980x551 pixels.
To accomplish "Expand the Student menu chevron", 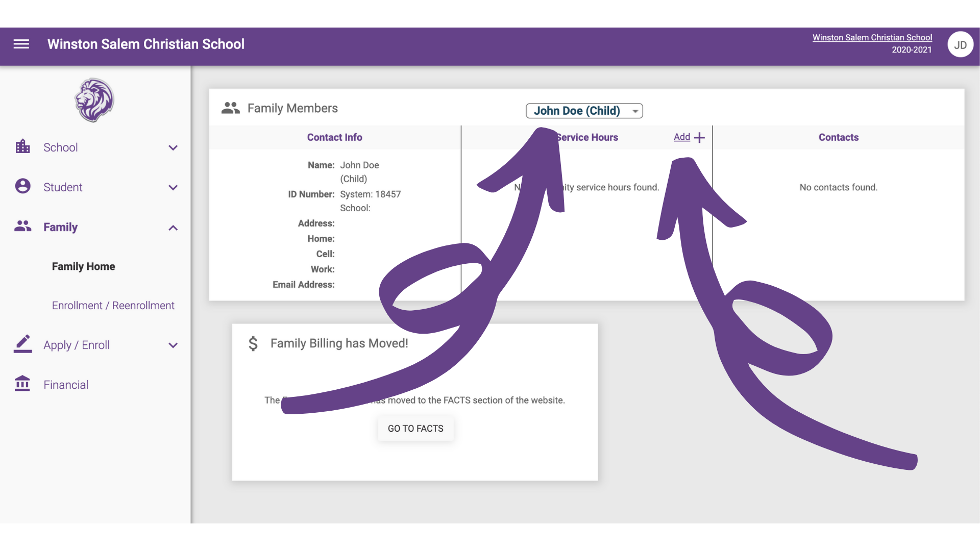I will click(x=173, y=188).
